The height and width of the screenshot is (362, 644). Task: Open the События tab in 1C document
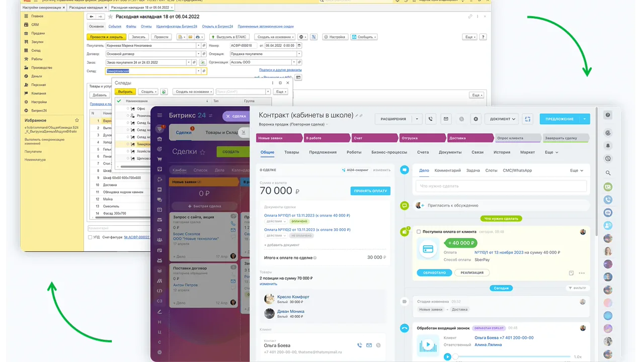(115, 26)
